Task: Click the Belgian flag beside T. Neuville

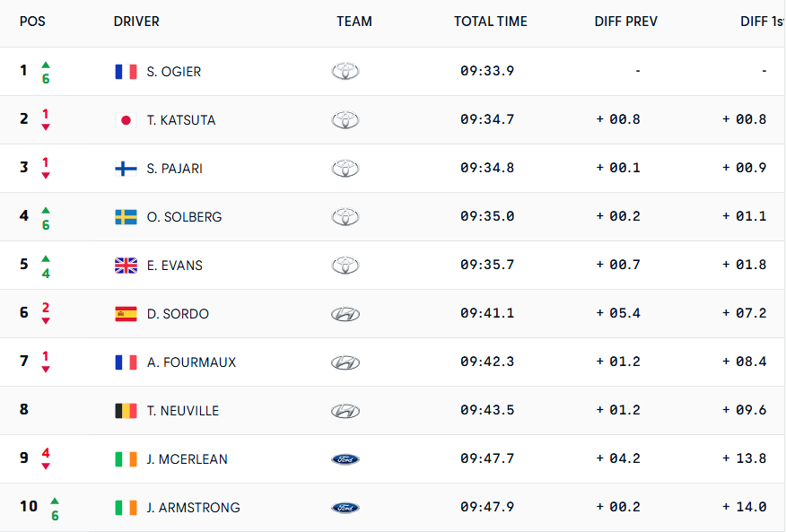Action: (126, 411)
